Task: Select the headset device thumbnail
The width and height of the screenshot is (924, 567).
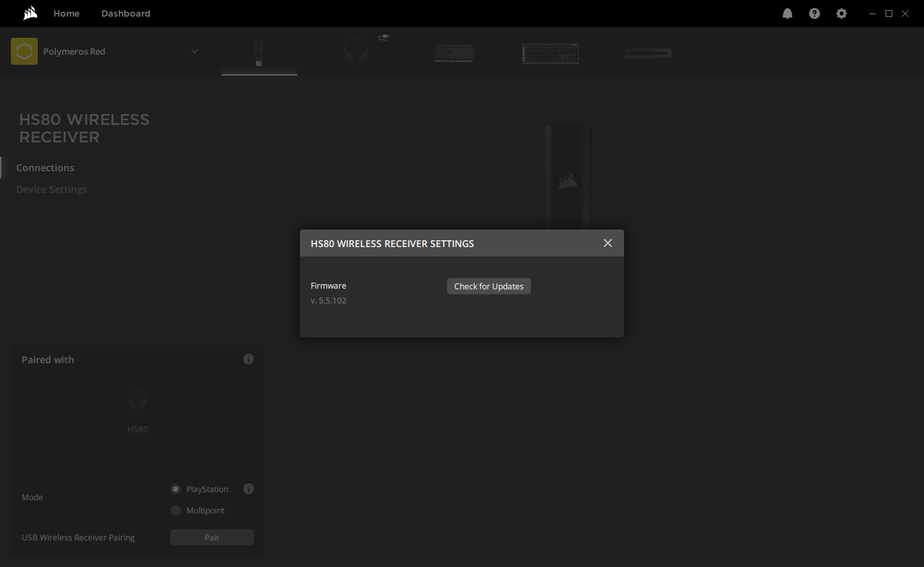Action: [x=356, y=53]
